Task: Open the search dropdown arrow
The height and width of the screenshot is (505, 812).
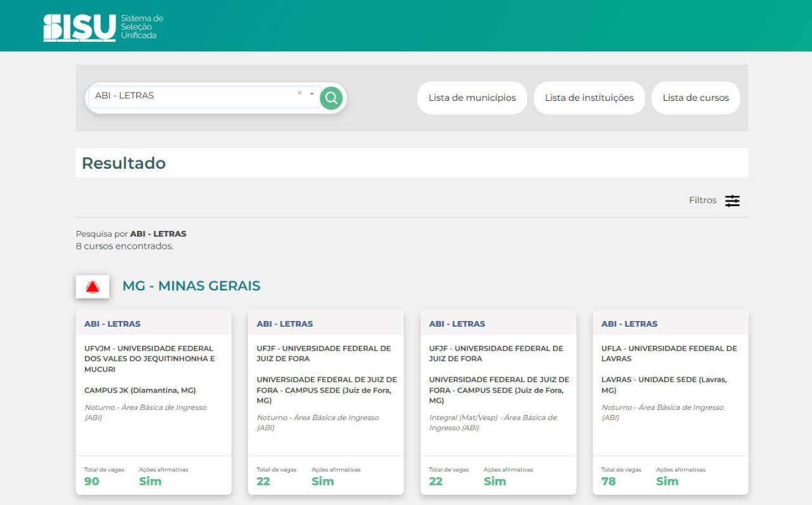Action: pyautogui.click(x=312, y=94)
